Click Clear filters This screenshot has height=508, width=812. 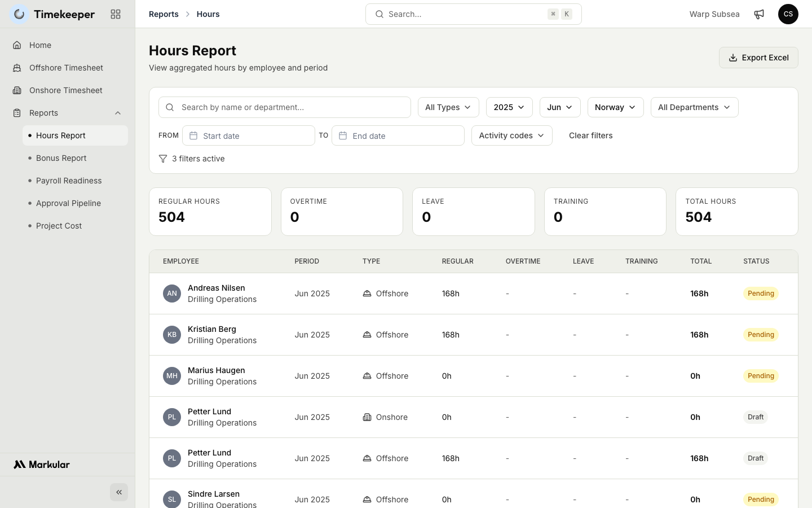(590, 135)
